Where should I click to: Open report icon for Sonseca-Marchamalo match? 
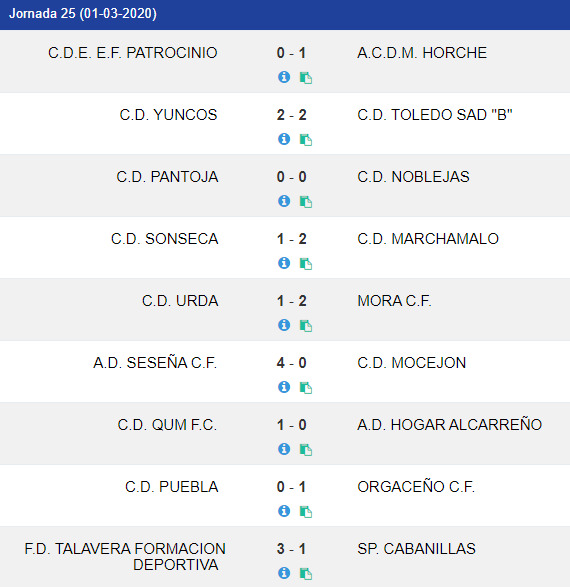(306, 264)
